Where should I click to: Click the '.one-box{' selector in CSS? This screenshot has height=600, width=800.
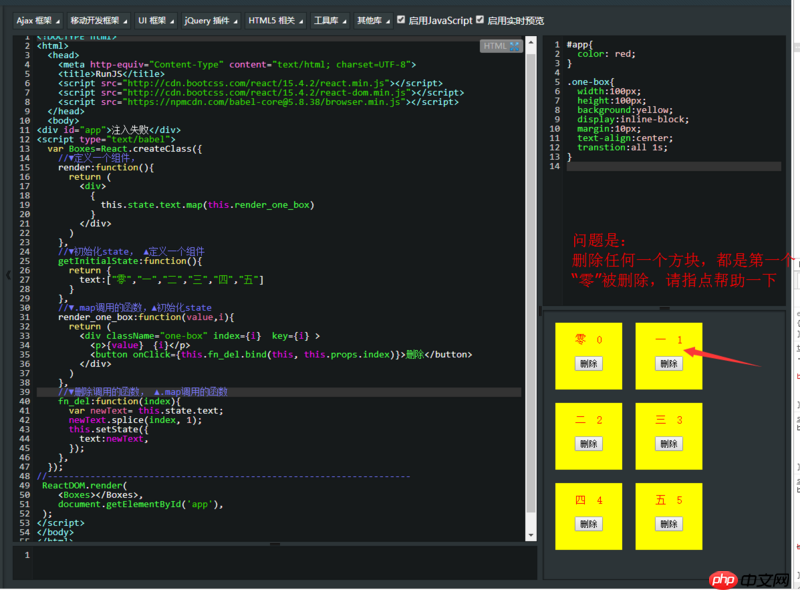(x=590, y=82)
